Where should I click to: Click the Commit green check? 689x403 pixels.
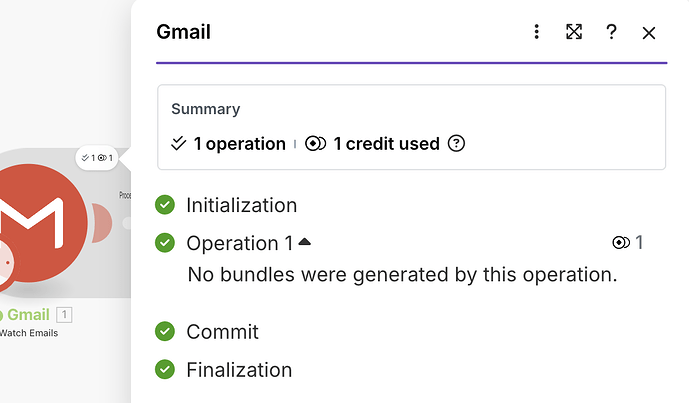(x=165, y=331)
